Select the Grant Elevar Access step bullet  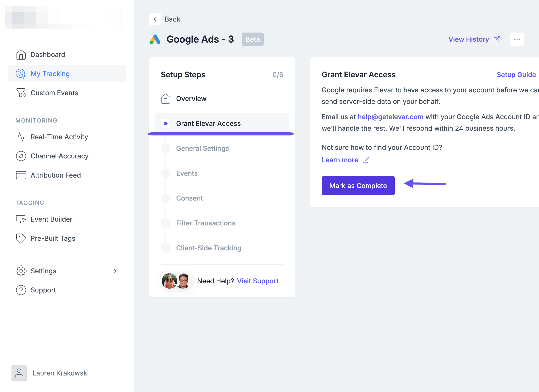(x=166, y=123)
